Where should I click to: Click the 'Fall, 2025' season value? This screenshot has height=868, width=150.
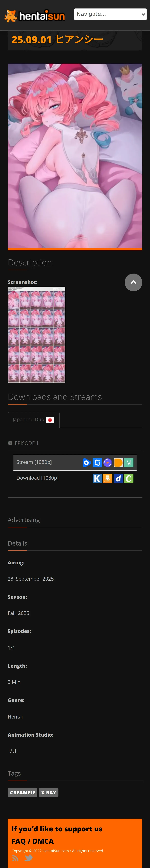pos(18,613)
